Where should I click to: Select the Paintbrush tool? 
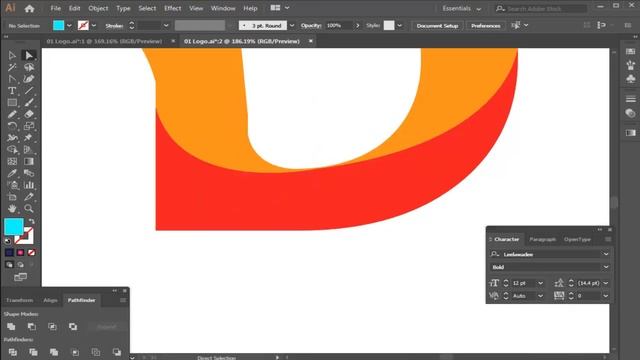[29, 102]
